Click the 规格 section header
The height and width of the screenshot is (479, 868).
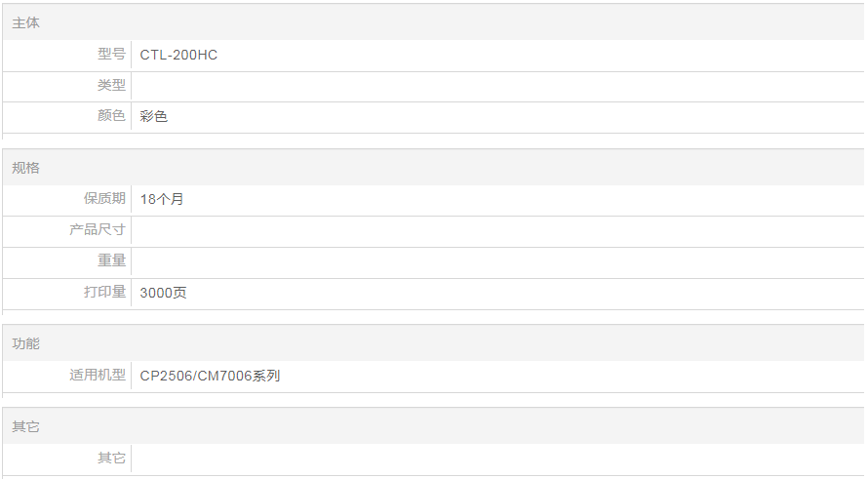tap(25, 168)
